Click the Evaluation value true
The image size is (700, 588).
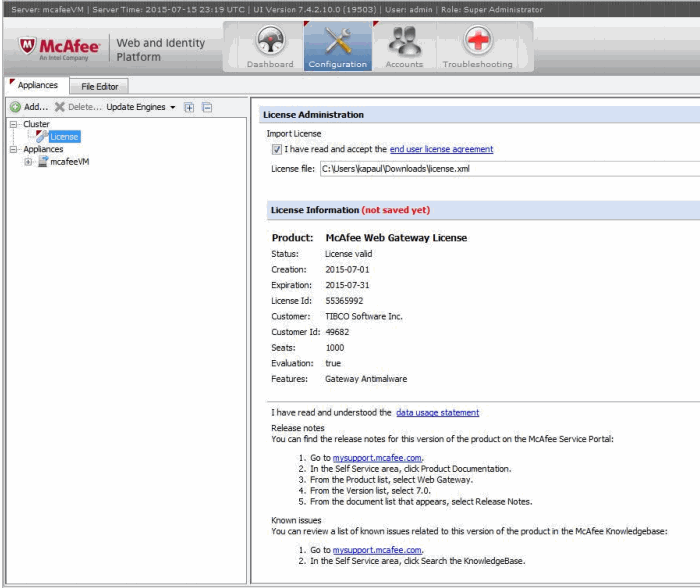[x=333, y=363]
